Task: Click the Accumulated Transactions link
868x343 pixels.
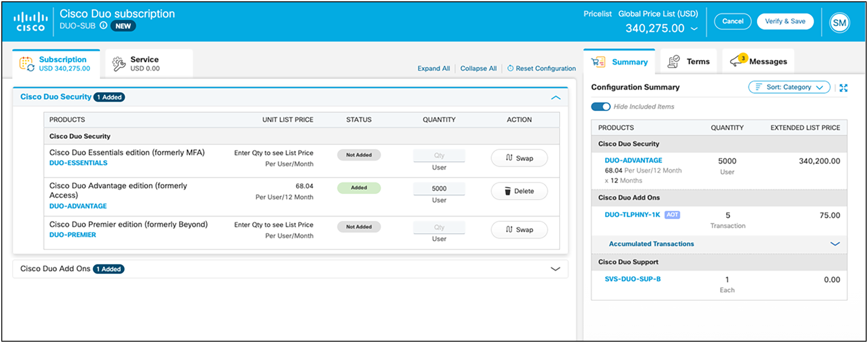Action: (651, 244)
